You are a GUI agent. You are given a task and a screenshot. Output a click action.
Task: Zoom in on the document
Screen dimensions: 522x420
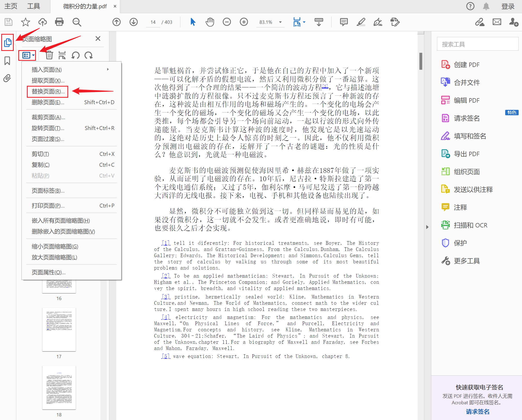pos(244,22)
